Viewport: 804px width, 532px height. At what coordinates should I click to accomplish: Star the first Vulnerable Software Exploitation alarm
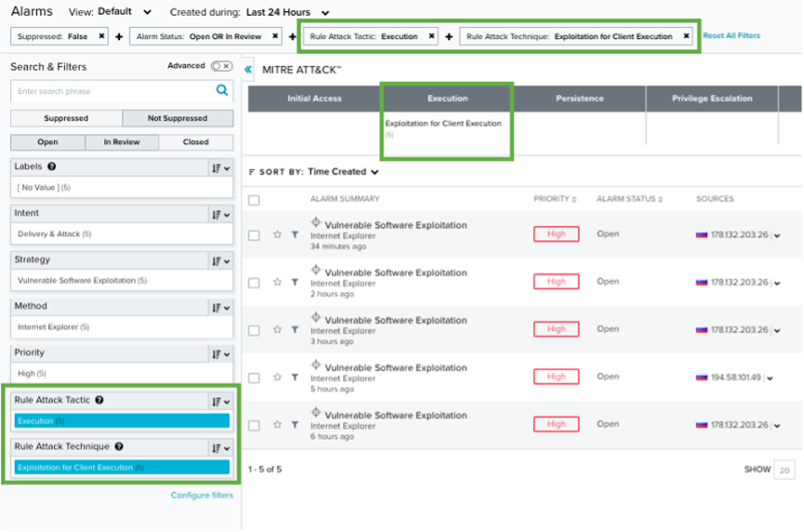pyautogui.click(x=277, y=235)
